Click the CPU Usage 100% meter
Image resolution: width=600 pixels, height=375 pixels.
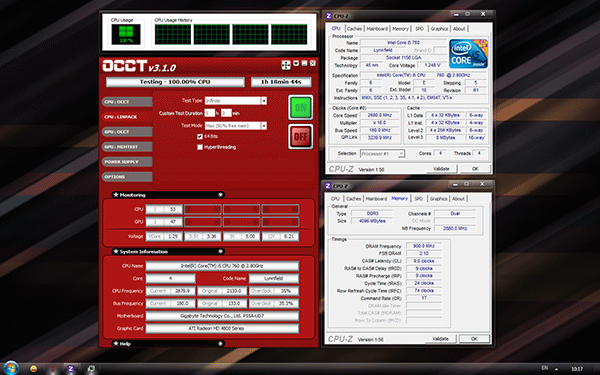[126, 34]
